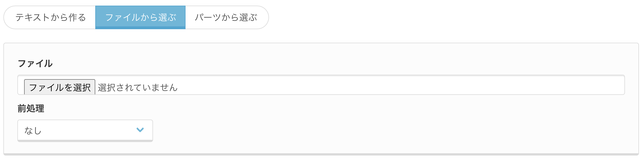Click the なし text in the select box
The height and width of the screenshot is (160, 644).
[33, 131]
